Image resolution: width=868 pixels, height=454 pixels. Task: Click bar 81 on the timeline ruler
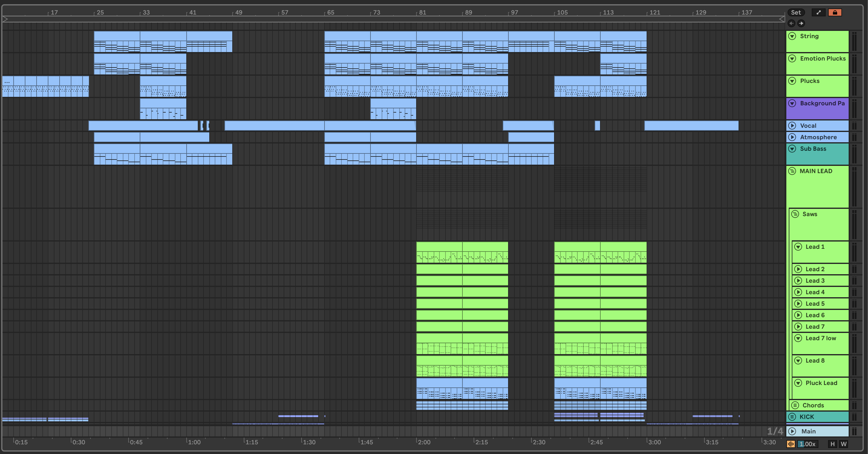[422, 12]
